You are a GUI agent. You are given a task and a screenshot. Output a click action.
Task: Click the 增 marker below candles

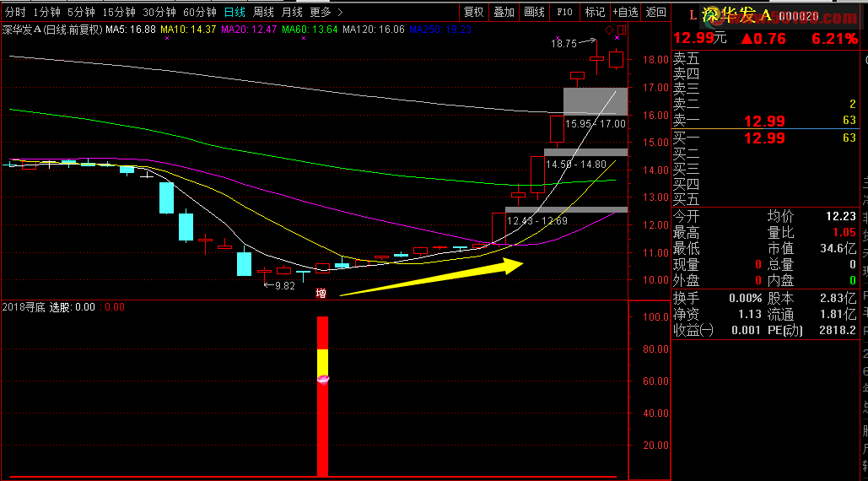[321, 294]
